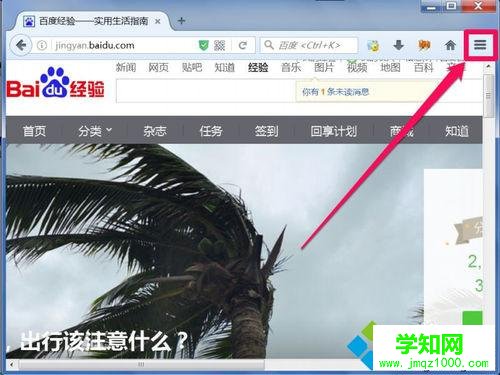The image size is (500, 375).
Task: Click the green button in right panel
Action: tap(472, 318)
